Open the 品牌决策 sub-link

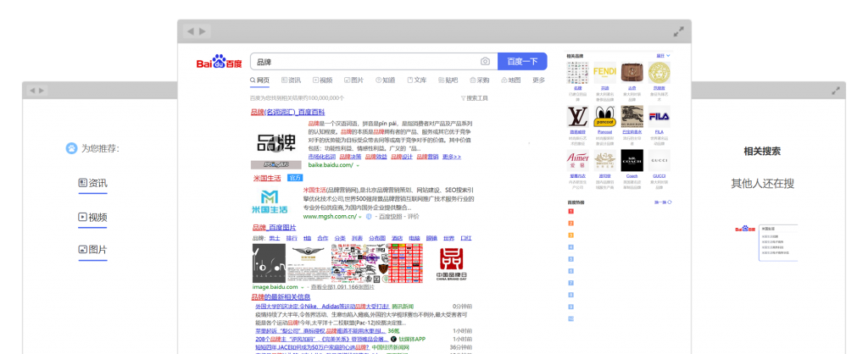pyautogui.click(x=350, y=157)
